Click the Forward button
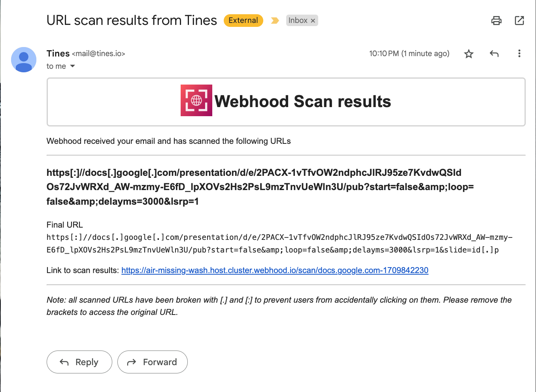The width and height of the screenshot is (536, 392). pyautogui.click(x=153, y=362)
